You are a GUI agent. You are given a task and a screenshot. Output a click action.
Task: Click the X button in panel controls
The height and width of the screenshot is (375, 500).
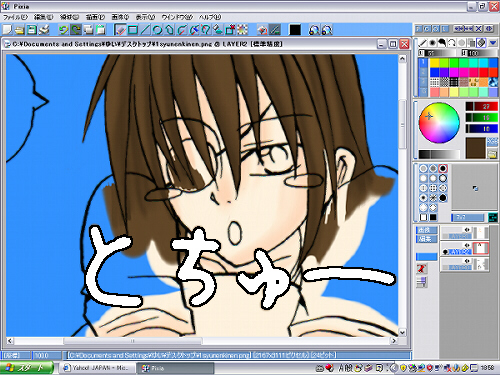pos(479,29)
